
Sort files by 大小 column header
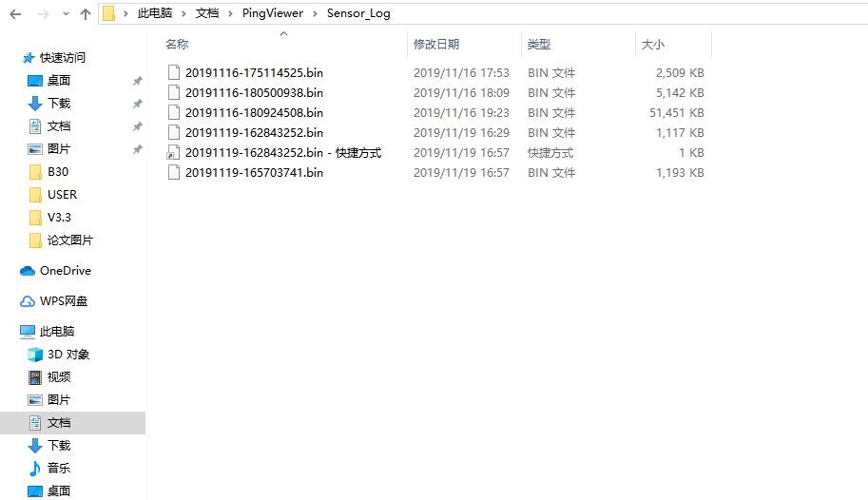pos(653,45)
